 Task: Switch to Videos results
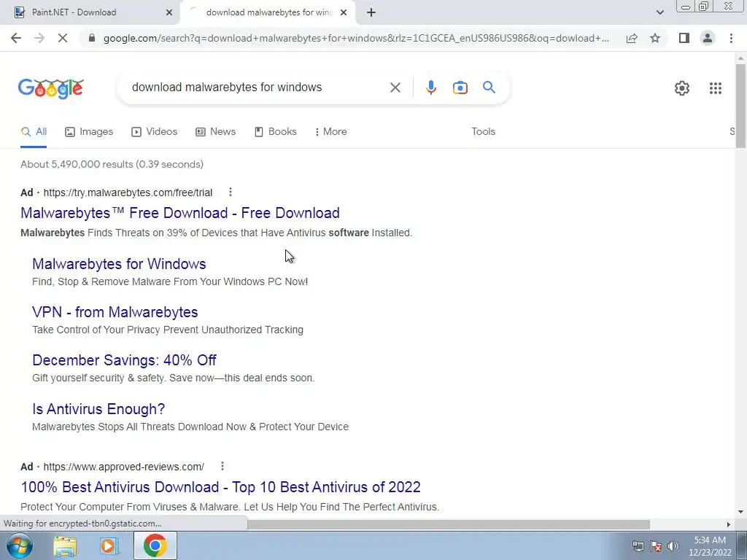[x=155, y=132]
